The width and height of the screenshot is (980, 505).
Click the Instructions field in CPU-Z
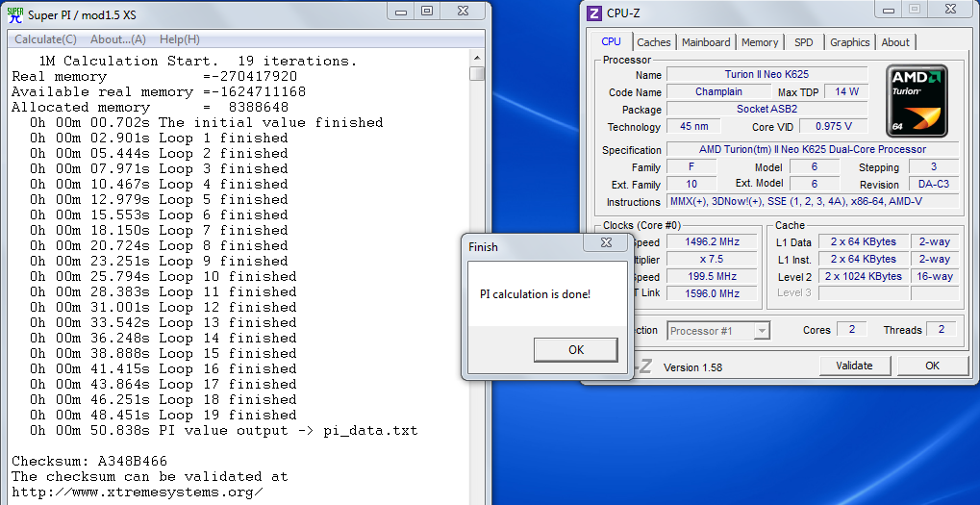click(813, 202)
